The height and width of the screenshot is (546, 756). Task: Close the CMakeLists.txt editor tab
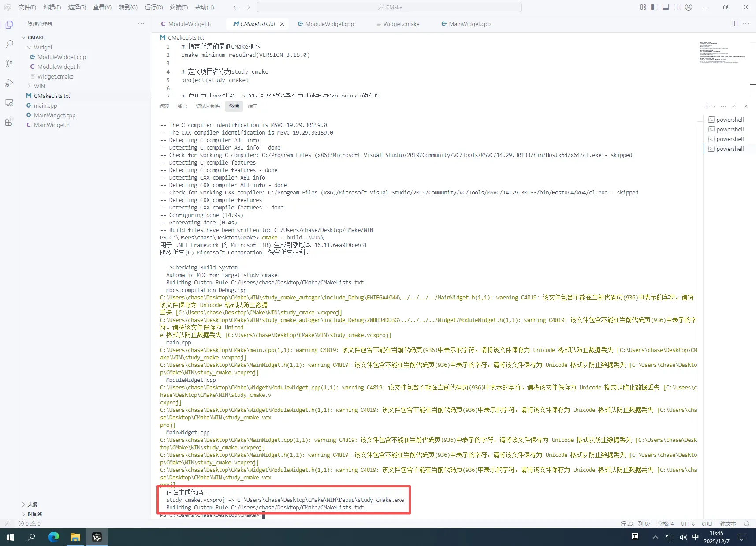pyautogui.click(x=282, y=24)
